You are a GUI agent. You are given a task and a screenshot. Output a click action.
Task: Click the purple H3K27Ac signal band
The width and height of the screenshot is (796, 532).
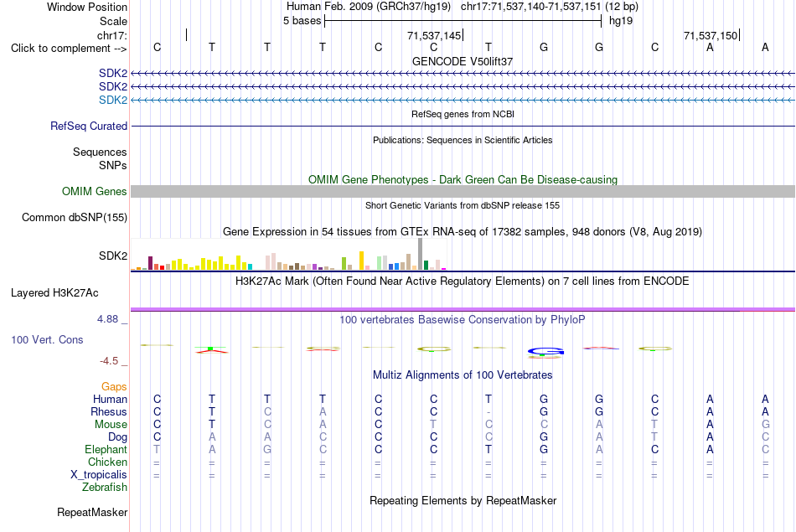[x=463, y=309]
